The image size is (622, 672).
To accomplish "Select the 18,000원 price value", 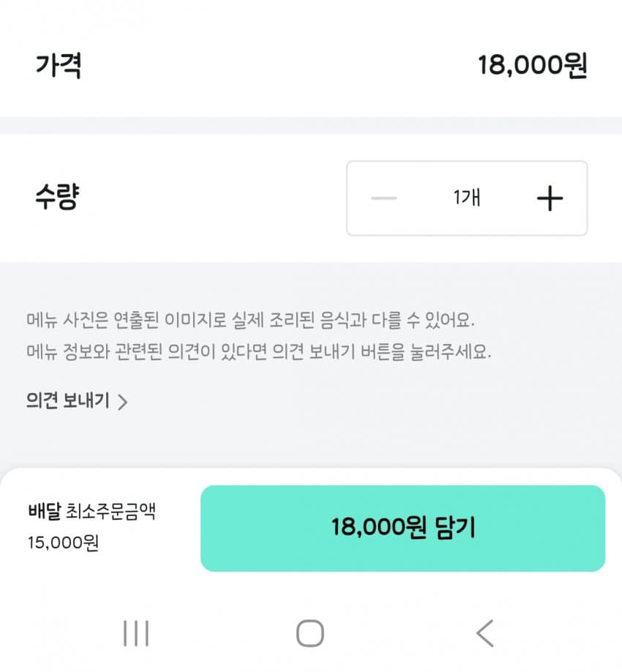I will pyautogui.click(x=533, y=66).
